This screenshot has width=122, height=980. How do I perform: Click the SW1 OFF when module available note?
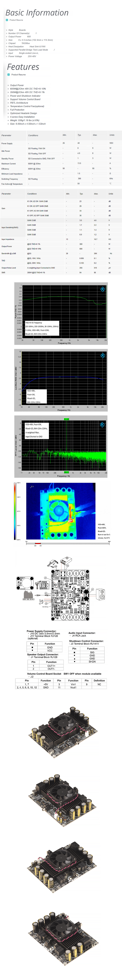point(83,674)
